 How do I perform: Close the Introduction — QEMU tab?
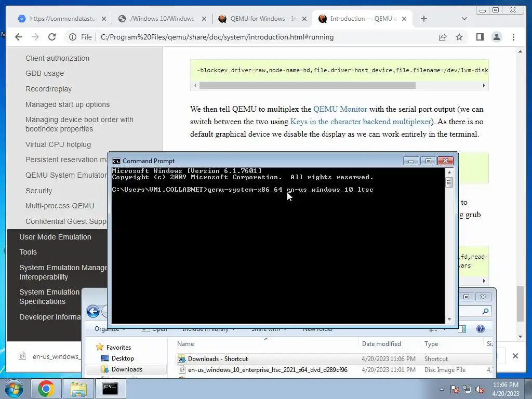[404, 19]
